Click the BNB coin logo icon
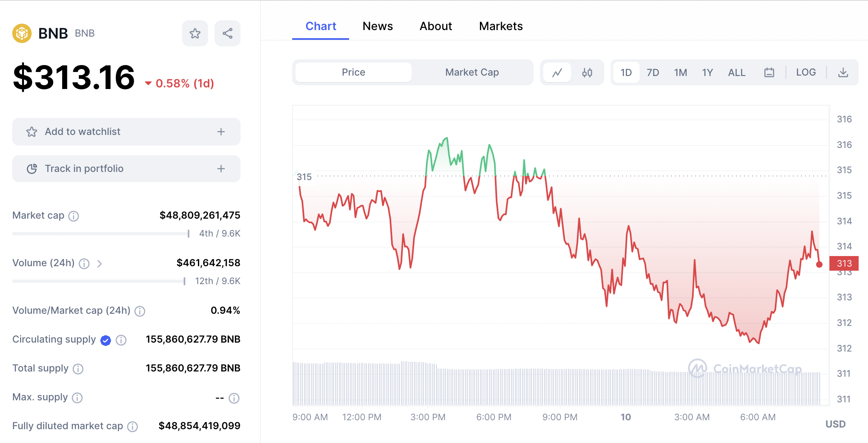 click(22, 33)
